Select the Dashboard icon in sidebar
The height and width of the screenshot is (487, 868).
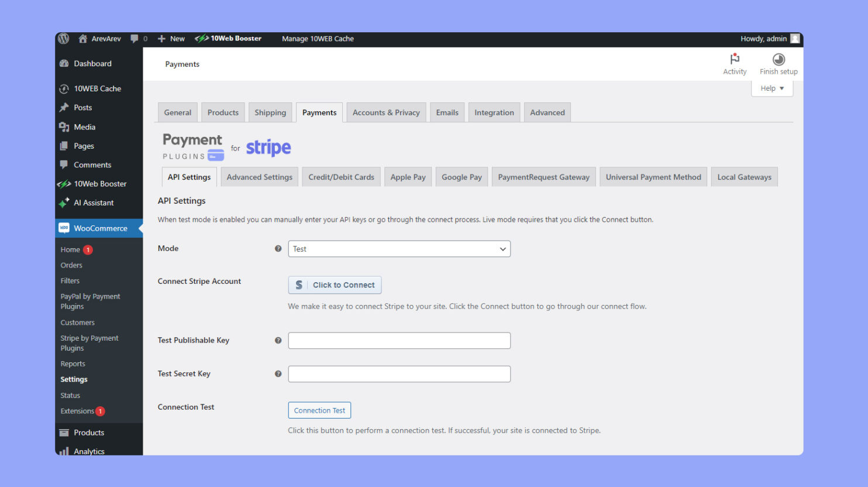pyautogui.click(x=64, y=63)
